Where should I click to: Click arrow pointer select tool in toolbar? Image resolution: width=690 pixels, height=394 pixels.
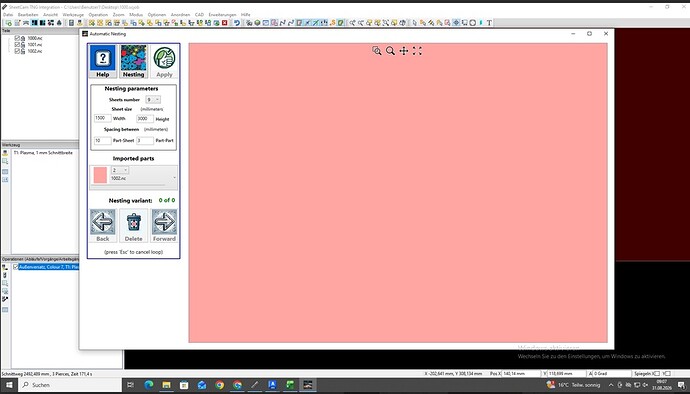(414, 23)
